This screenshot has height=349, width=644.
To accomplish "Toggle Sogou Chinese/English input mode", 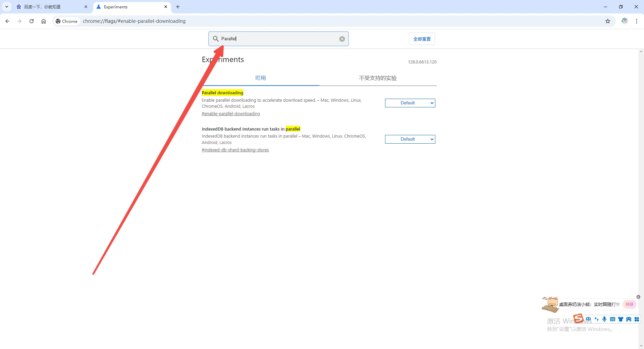I will (x=588, y=319).
